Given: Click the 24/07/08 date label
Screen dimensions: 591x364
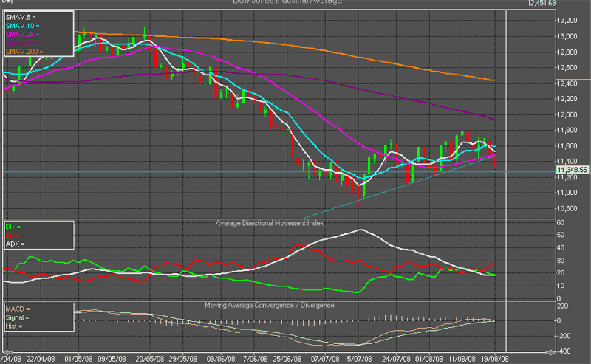Looking at the screenshot, I should (x=396, y=359).
